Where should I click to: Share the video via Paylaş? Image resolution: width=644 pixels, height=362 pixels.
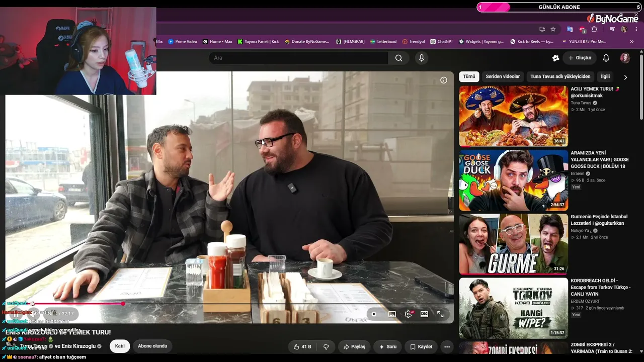pos(354,346)
